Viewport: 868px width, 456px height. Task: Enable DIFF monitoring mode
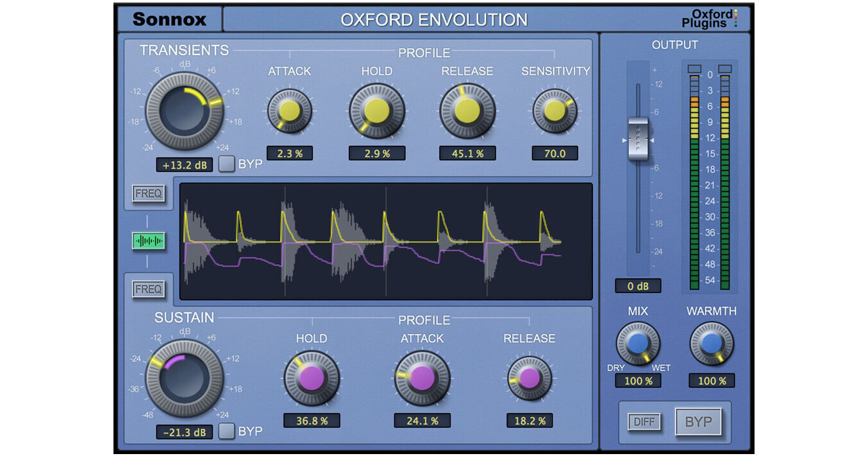(x=644, y=421)
